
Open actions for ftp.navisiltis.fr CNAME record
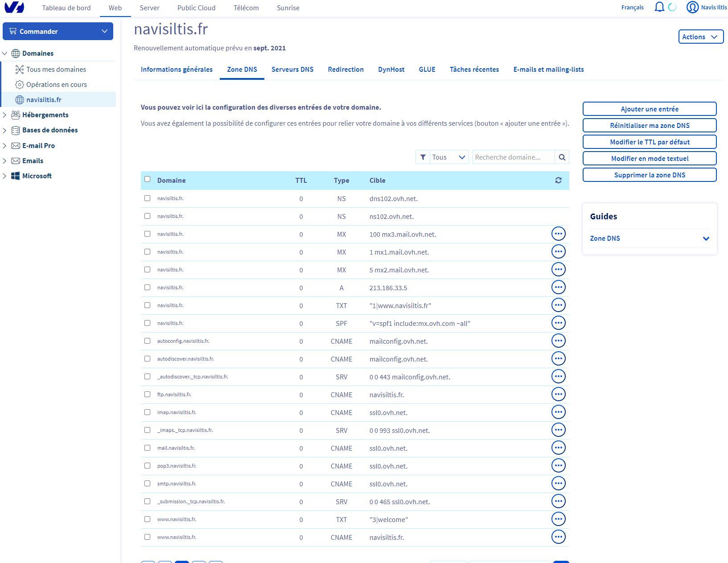tap(558, 395)
